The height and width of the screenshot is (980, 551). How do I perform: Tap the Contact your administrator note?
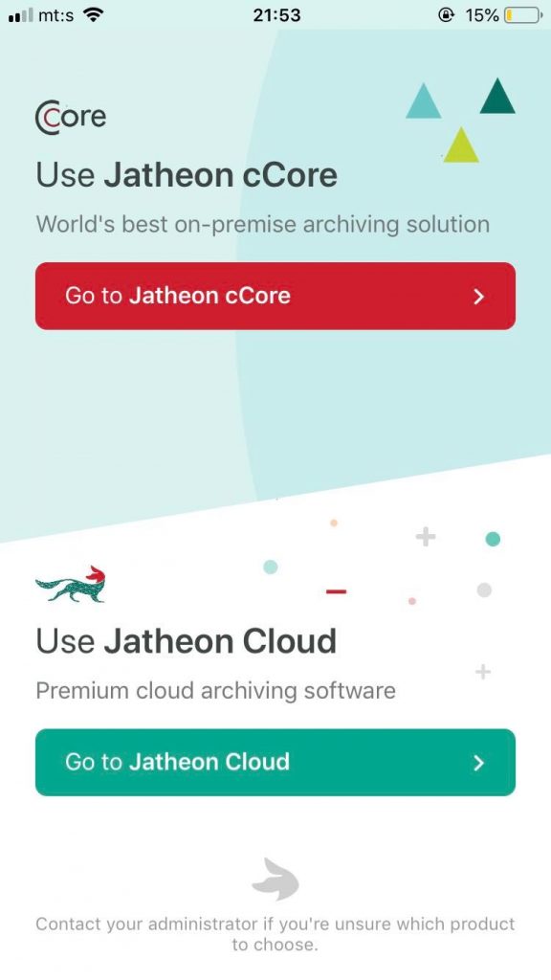275,934
